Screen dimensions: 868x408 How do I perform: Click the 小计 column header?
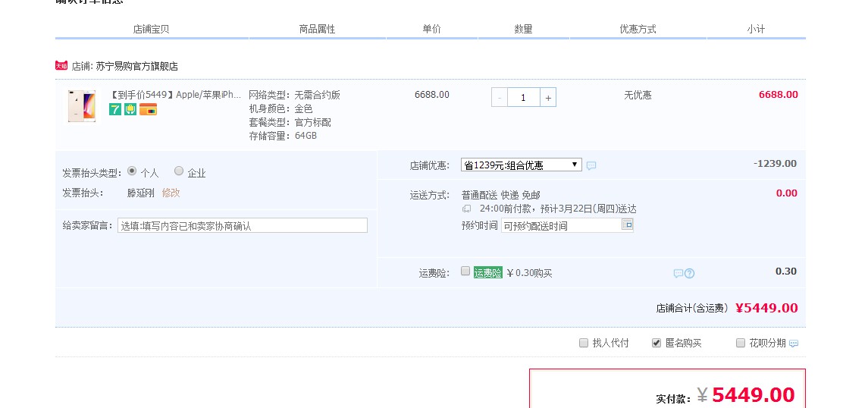pyautogui.click(x=756, y=30)
